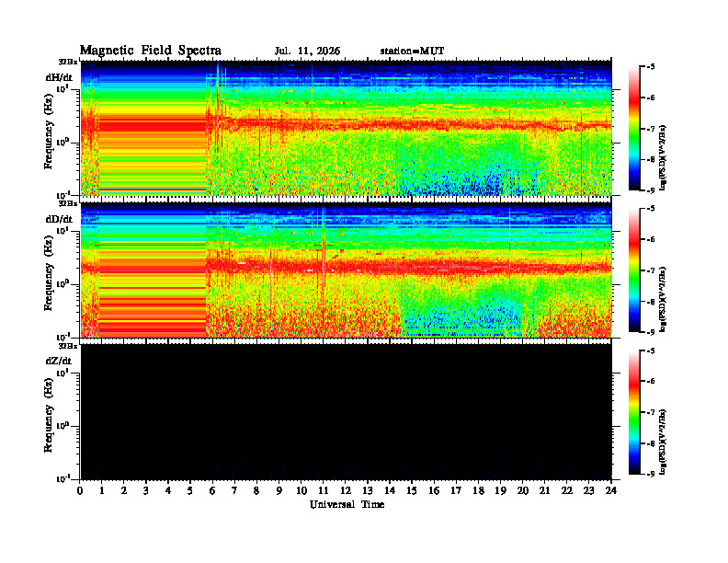Click hour 17 on the time axis
This screenshot has width=728, height=563.
click(x=456, y=490)
